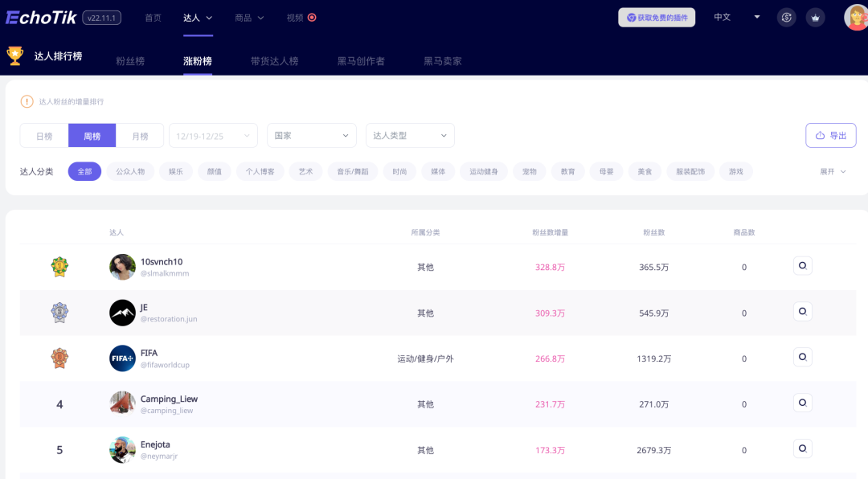
Task: Switch to the 黑马创作者 tab
Action: tap(361, 61)
